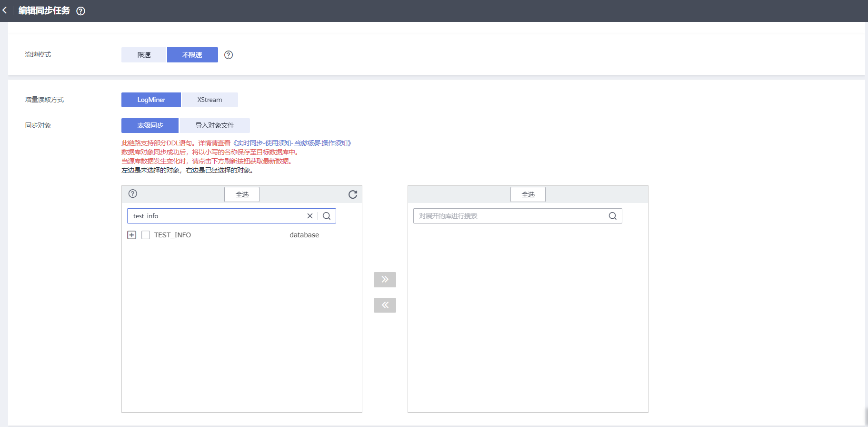This screenshot has width=868, height=427.
Task: Expand the TEST_INFO tree node
Action: [x=132, y=235]
